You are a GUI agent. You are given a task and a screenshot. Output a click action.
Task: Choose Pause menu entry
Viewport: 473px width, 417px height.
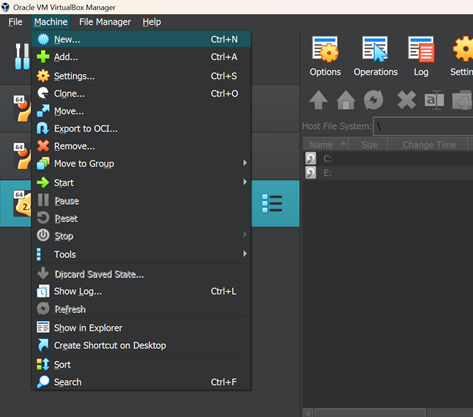click(141, 201)
